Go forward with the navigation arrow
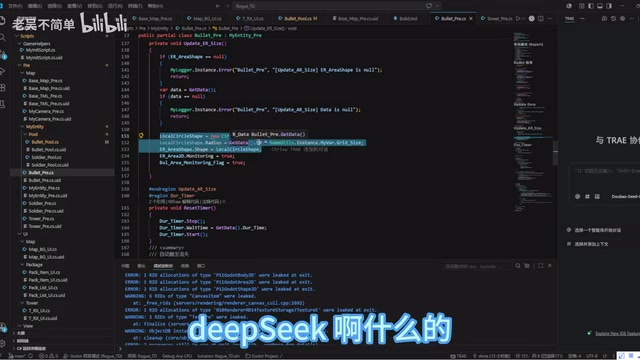Viewport: 640px width, 360px height. (227, 6)
